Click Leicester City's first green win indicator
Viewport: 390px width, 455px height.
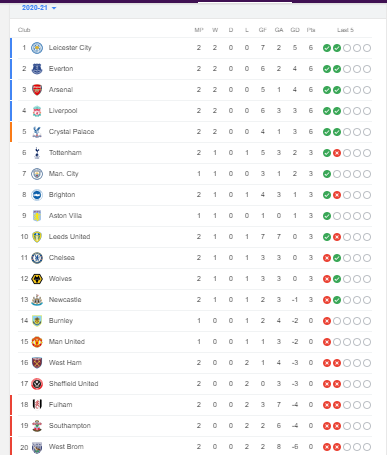point(327,48)
